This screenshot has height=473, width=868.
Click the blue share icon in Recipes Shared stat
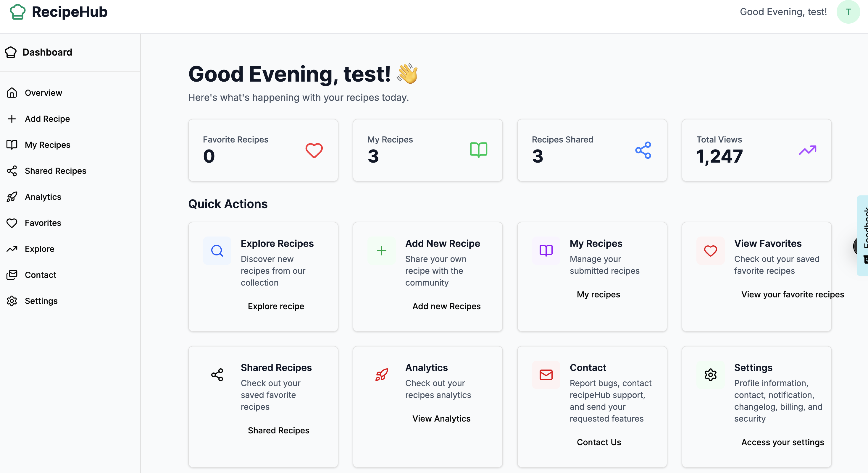click(x=643, y=150)
